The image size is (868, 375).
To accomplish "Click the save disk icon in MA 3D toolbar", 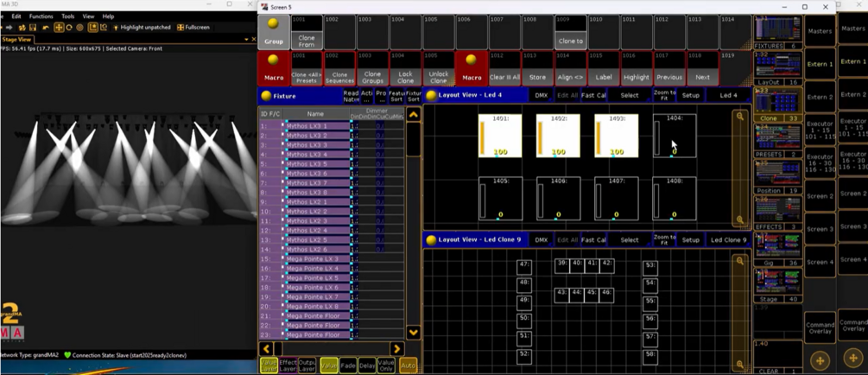I will click(33, 28).
